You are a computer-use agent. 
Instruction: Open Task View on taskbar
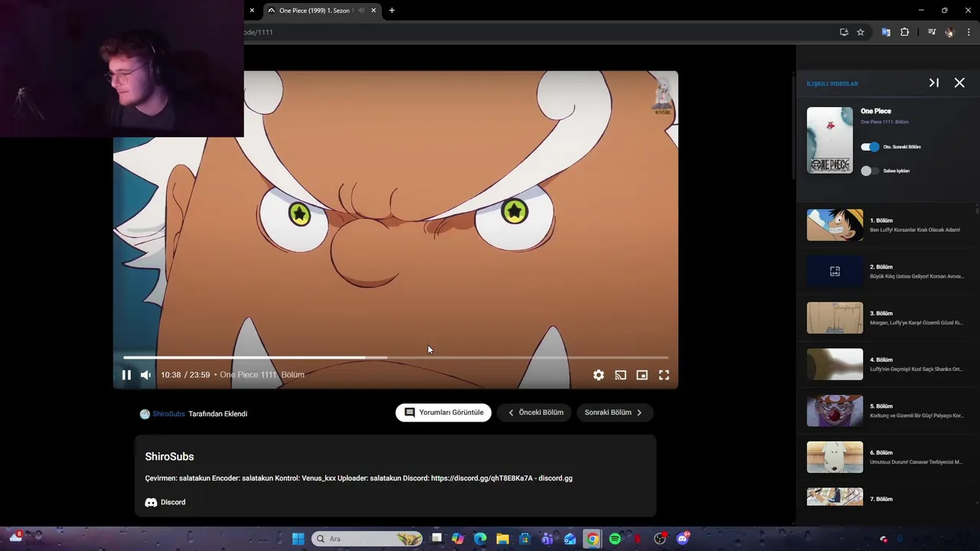pyautogui.click(x=437, y=539)
